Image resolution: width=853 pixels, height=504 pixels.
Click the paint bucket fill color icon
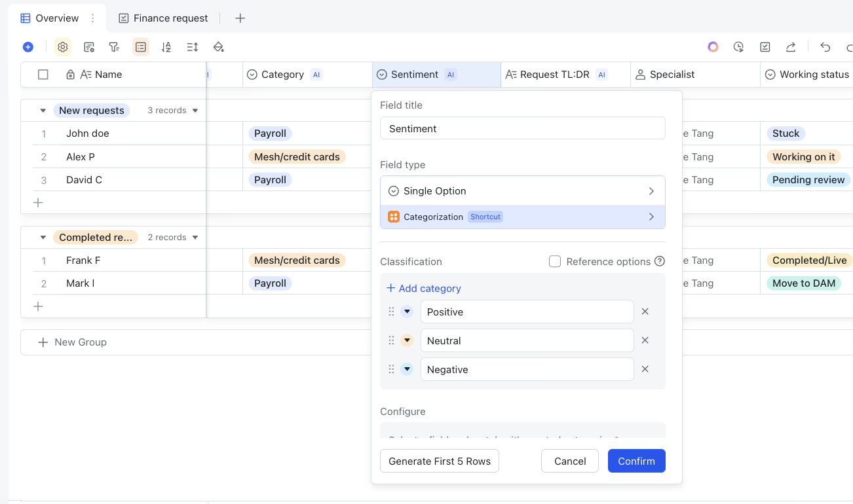click(x=219, y=47)
